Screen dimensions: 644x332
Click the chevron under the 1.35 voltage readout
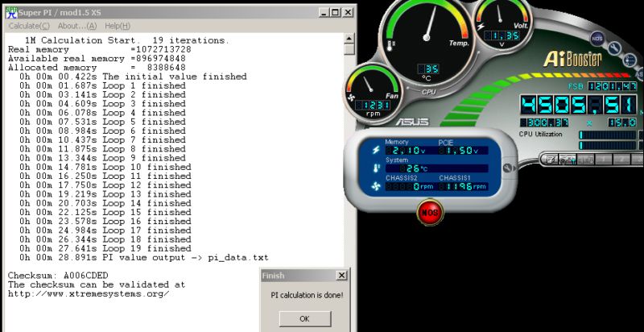(502, 44)
